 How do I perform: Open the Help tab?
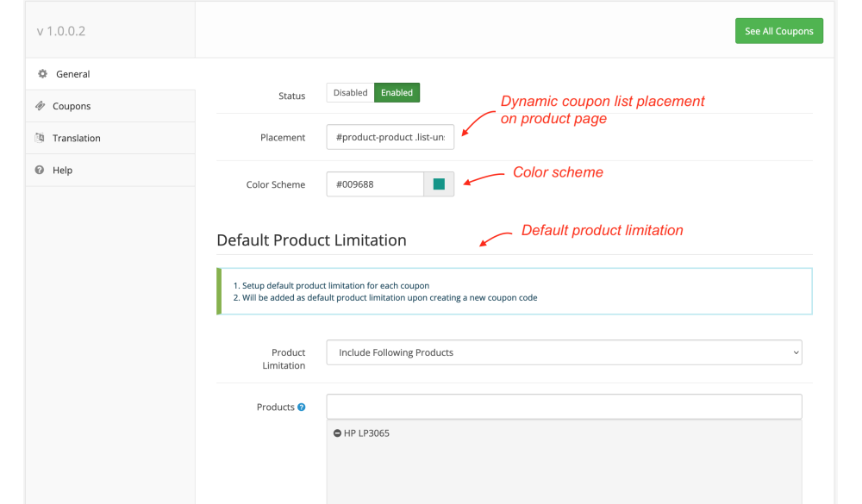(x=62, y=170)
